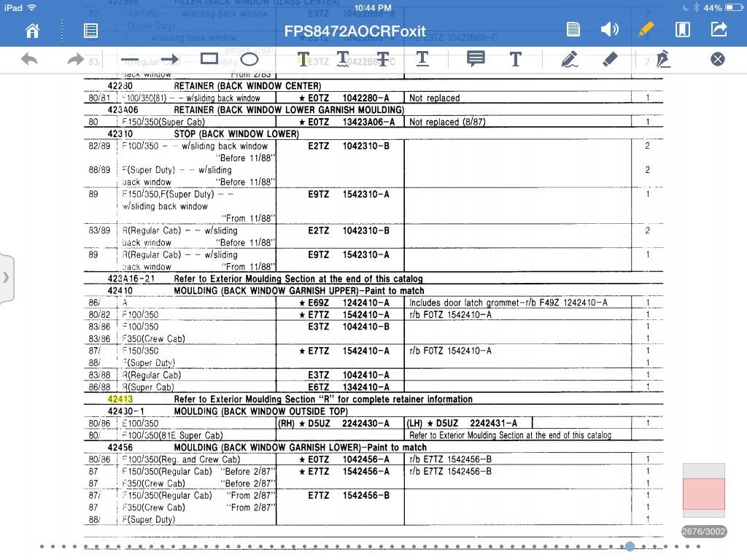This screenshot has height=560, width=747.
Task: Select the oval shape tool
Action: pyautogui.click(x=249, y=59)
